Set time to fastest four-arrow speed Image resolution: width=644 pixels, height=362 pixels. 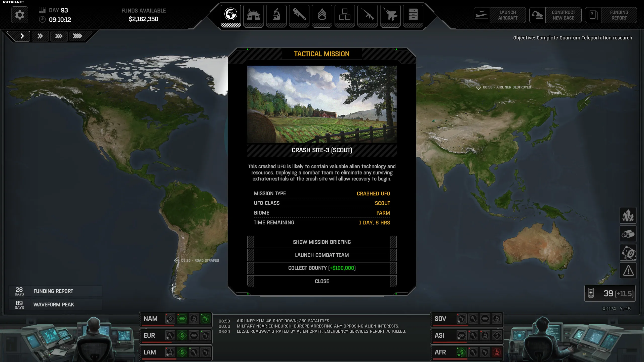pos(77,36)
